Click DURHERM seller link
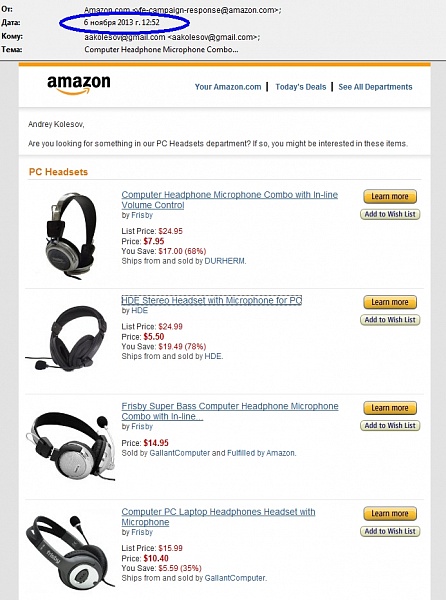This screenshot has width=446, height=600. 225,261
